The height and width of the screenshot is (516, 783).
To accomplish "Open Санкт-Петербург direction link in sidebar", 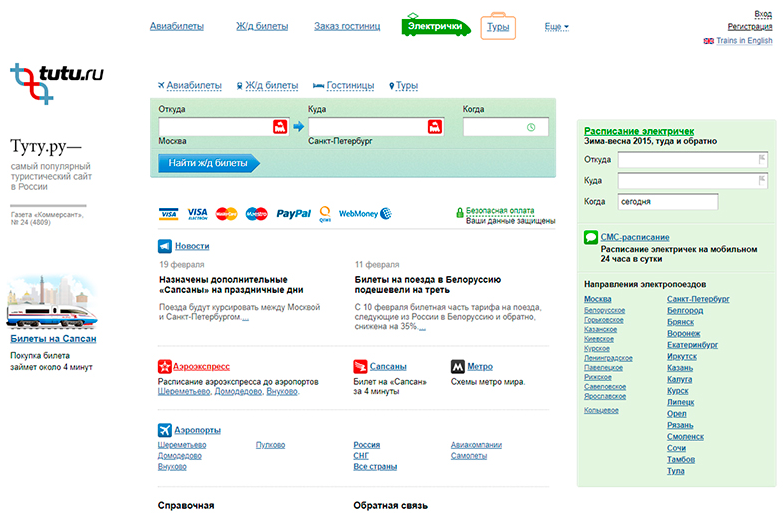I will tap(698, 299).
